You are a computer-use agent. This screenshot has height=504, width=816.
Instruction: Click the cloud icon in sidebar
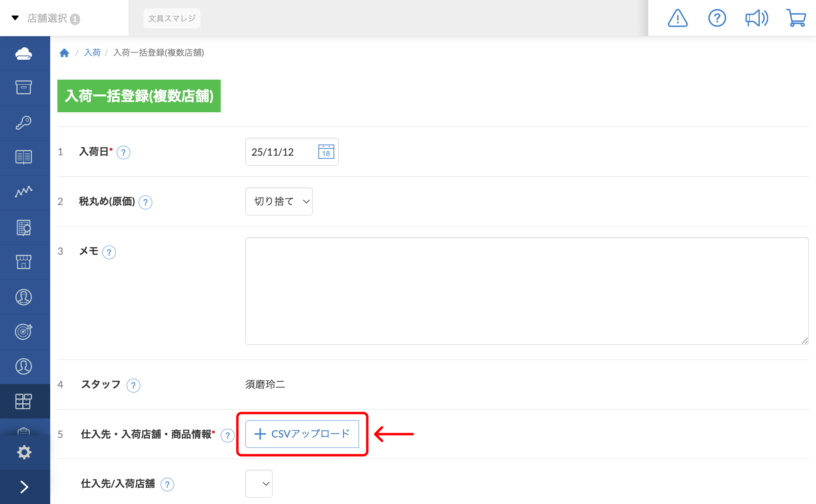point(24,53)
